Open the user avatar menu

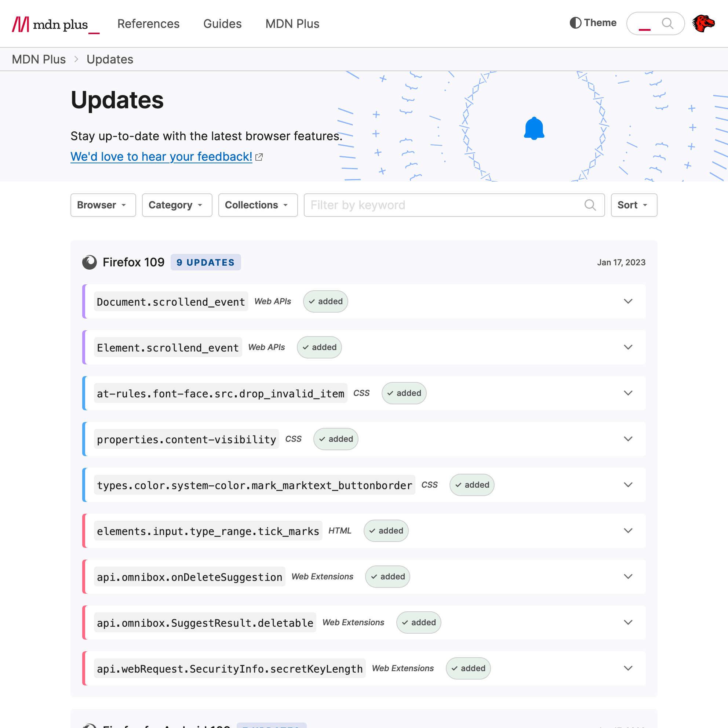click(x=703, y=23)
